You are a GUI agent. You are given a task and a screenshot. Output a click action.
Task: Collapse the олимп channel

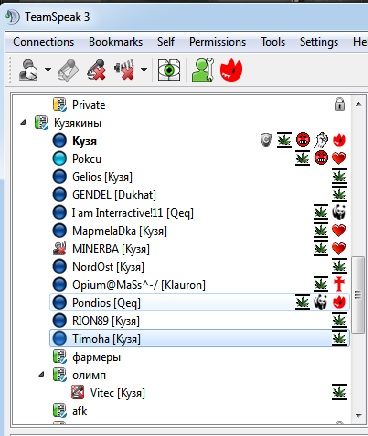click(x=41, y=374)
